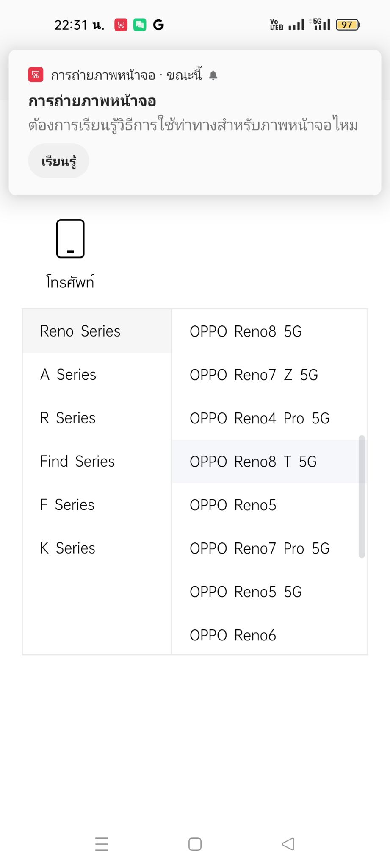Select the K Series category
Image resolution: width=390 pixels, height=868 pixels.
pos(97,548)
